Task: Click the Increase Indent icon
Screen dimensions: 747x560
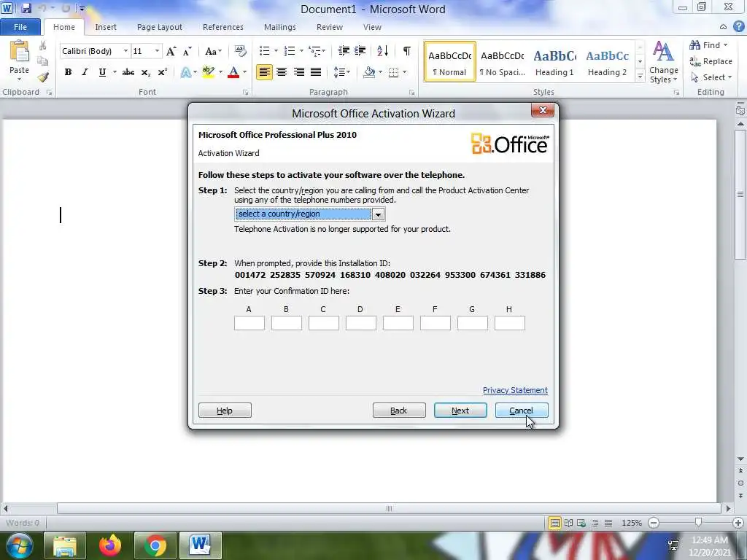Action: click(360, 51)
